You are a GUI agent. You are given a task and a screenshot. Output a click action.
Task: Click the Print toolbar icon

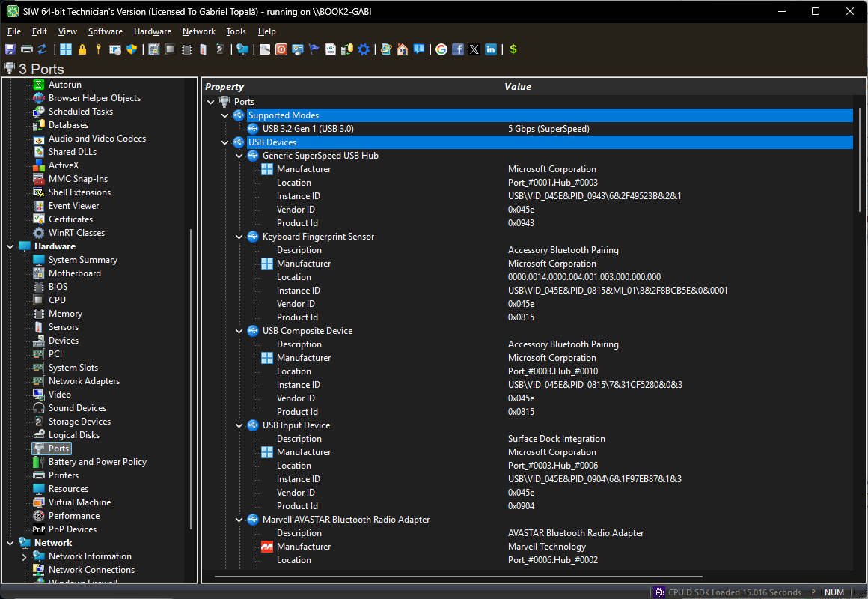pyautogui.click(x=27, y=49)
